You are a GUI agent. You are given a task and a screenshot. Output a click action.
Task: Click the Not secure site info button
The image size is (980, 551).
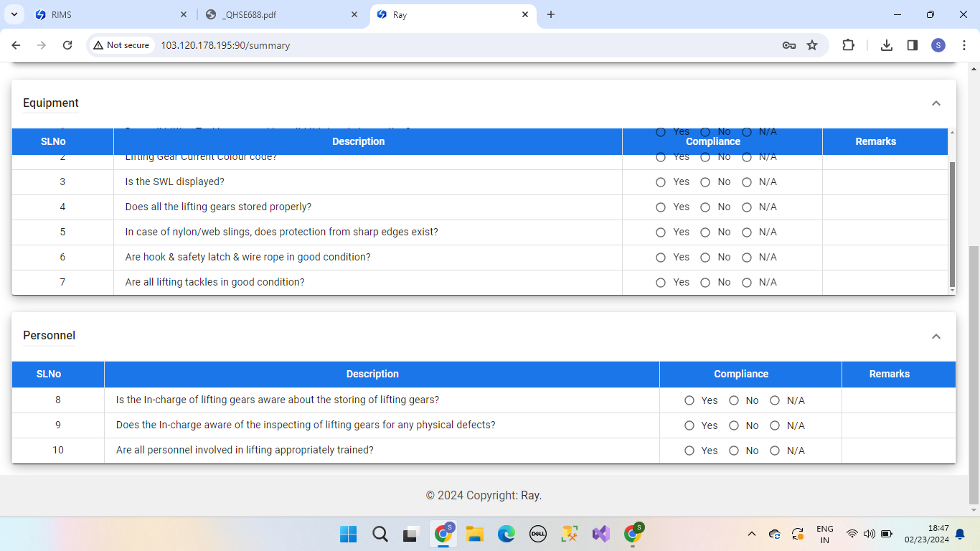[x=121, y=45]
